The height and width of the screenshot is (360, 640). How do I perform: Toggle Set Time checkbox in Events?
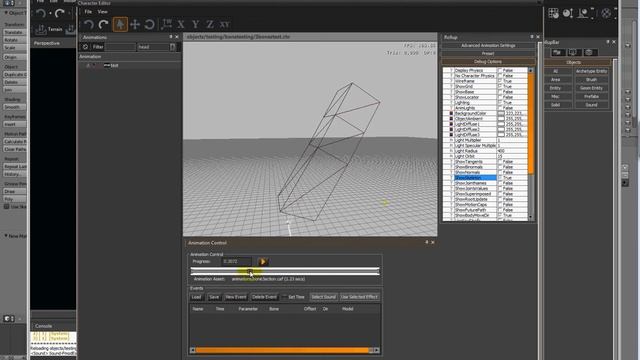(284, 297)
